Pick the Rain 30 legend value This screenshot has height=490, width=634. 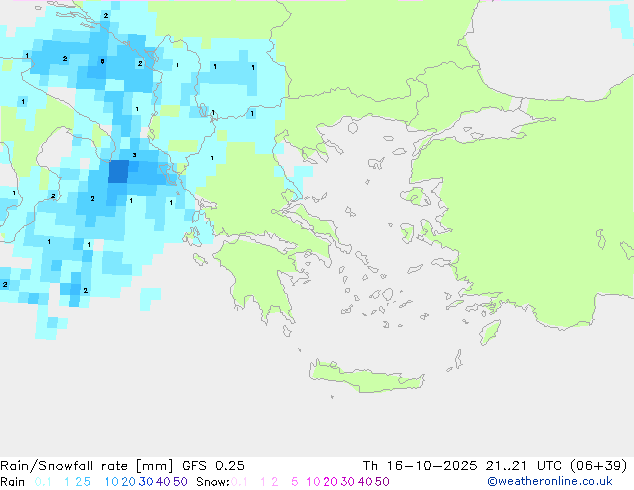tap(146, 482)
